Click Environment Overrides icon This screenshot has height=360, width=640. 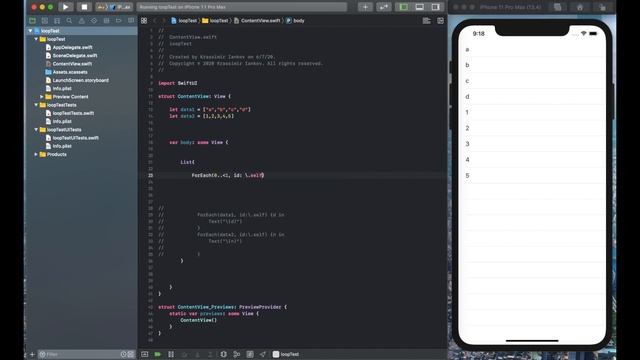(250, 354)
